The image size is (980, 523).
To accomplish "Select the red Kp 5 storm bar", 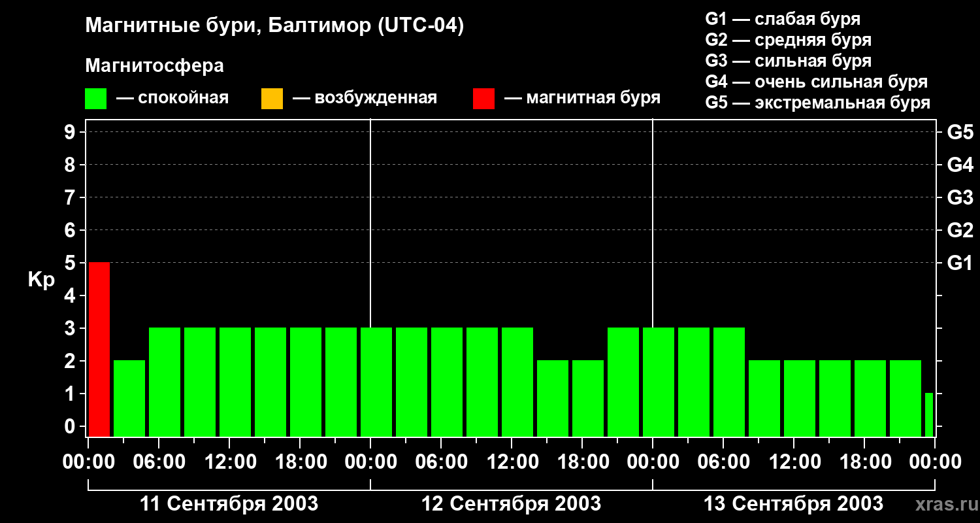I will [99, 349].
